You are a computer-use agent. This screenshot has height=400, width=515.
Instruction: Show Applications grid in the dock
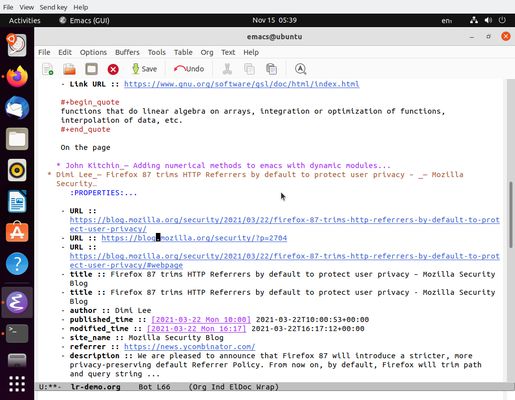click(x=17, y=384)
